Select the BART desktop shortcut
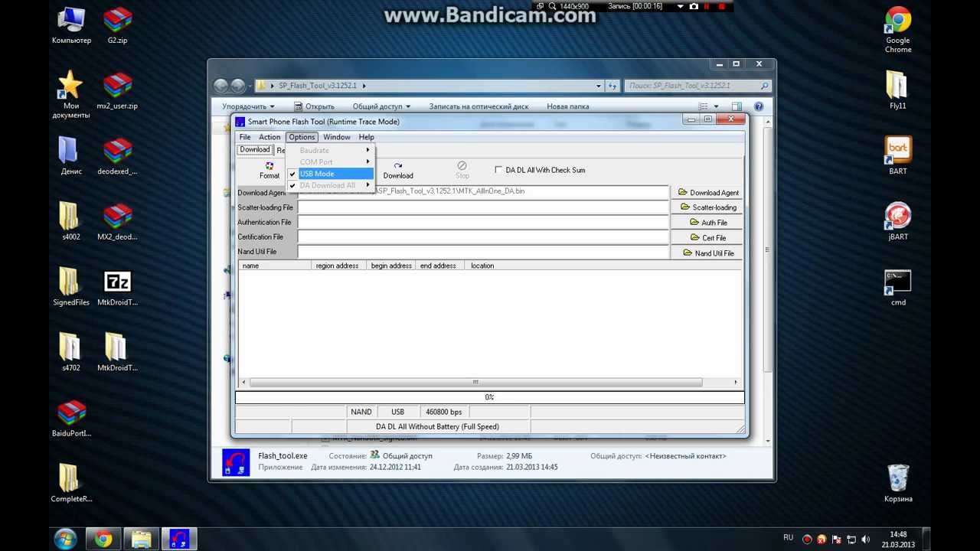980x551 pixels. 898,156
